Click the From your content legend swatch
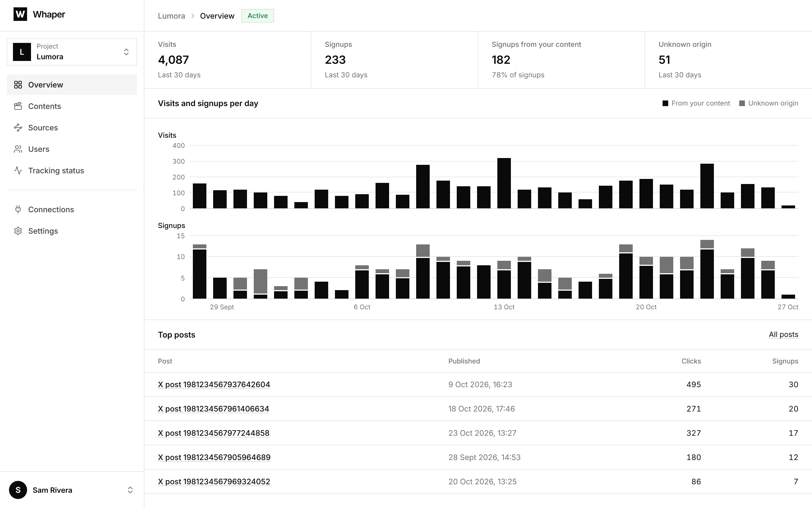The height and width of the screenshot is (508, 812). 665,103
